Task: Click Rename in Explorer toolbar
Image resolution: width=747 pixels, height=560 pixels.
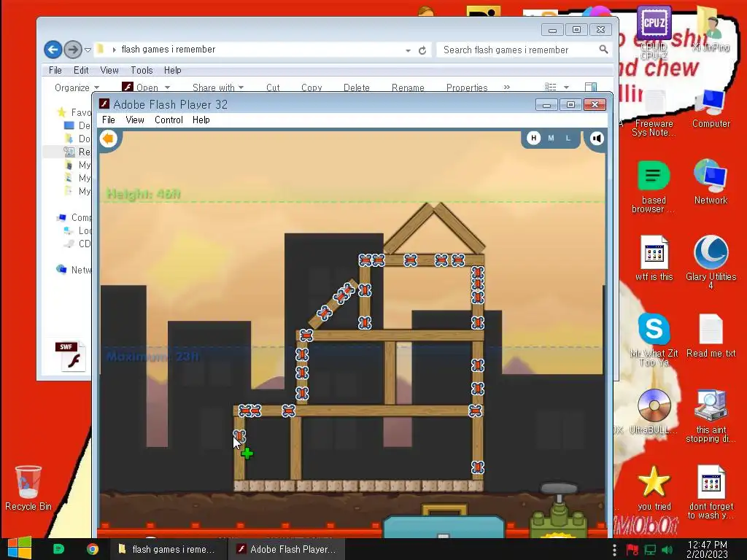Action: pyautogui.click(x=408, y=87)
